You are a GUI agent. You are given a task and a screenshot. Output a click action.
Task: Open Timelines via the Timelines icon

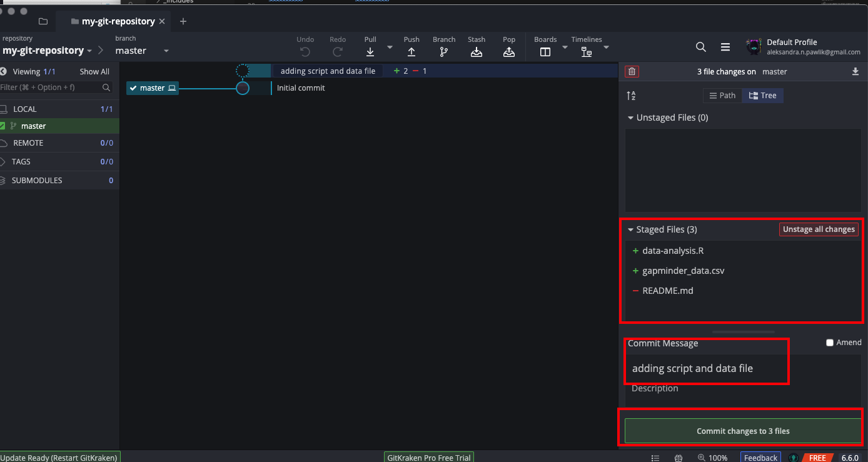(587, 53)
